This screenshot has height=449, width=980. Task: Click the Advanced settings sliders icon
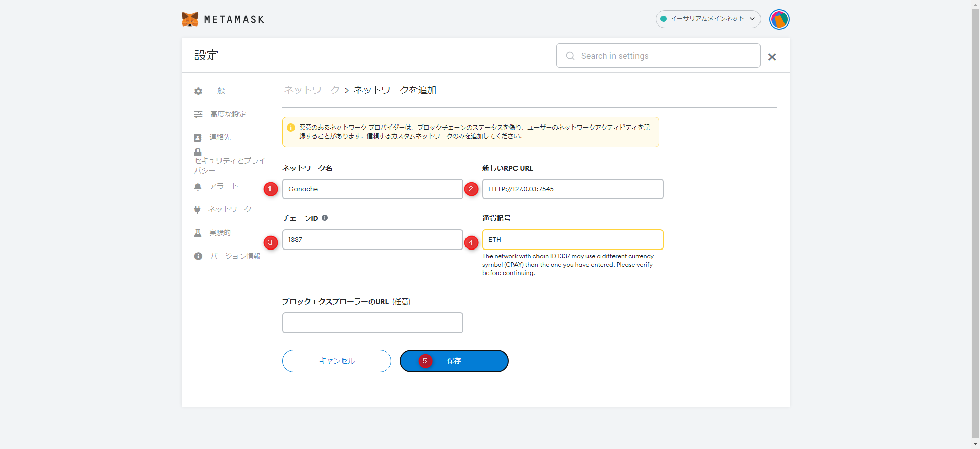click(x=198, y=114)
